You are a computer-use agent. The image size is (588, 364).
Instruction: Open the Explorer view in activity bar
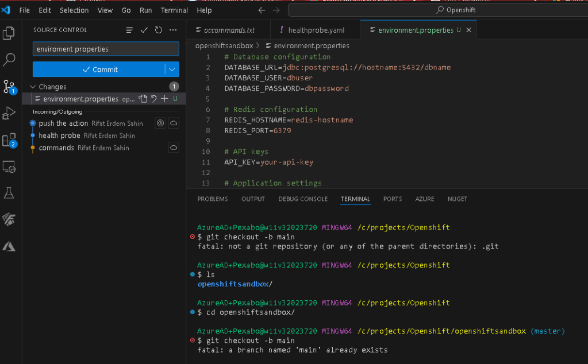click(x=9, y=33)
